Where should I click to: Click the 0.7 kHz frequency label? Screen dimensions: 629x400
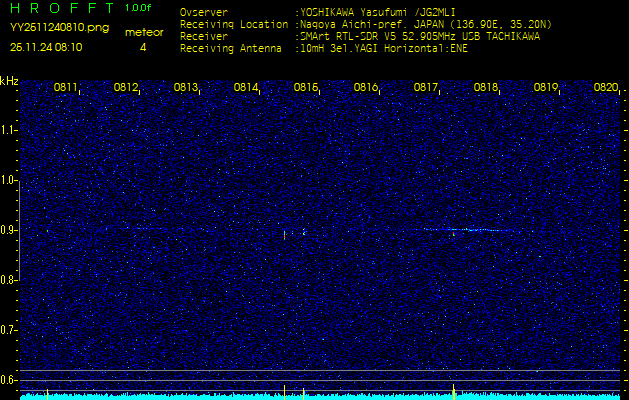9,329
